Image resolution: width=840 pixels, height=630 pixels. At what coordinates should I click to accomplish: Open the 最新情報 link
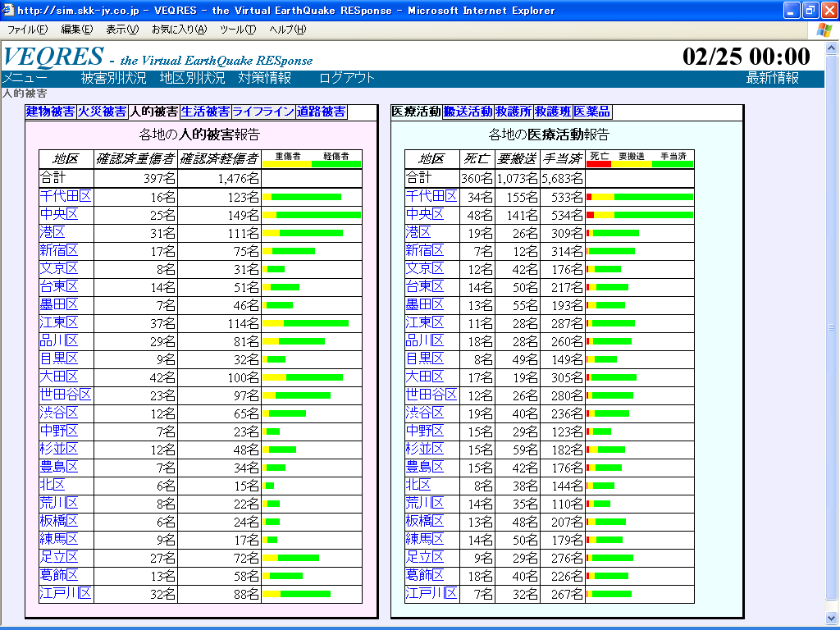click(772, 78)
